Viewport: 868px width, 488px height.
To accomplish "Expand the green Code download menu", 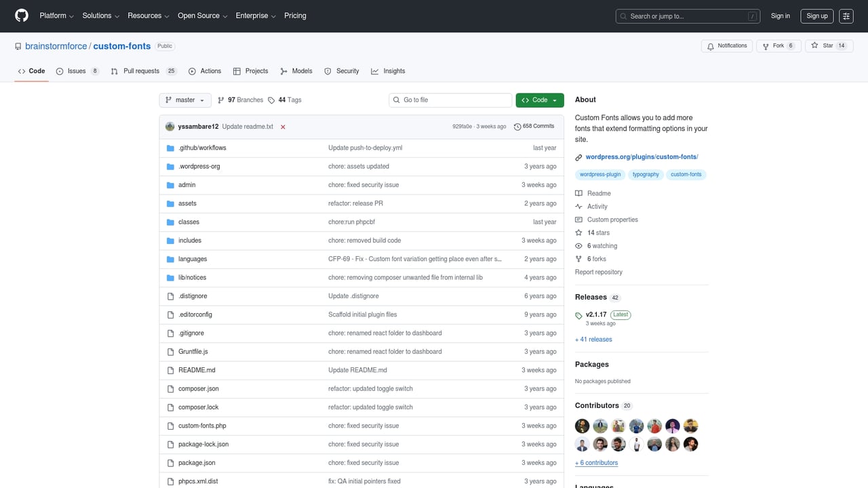I will point(539,100).
